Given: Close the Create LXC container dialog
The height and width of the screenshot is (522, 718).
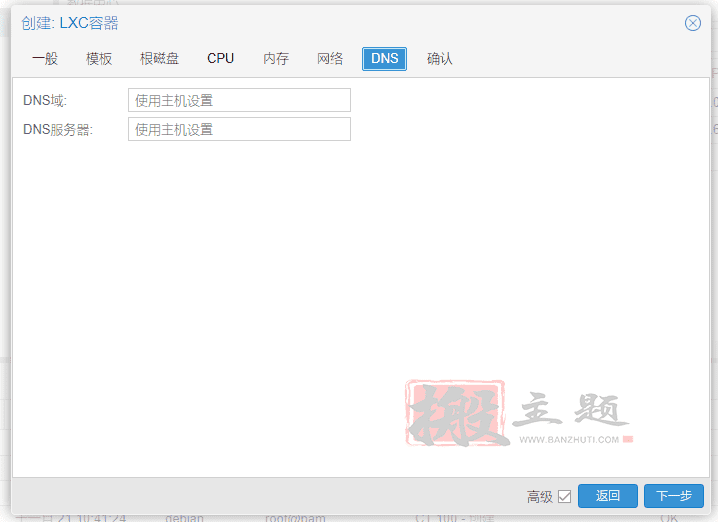Looking at the screenshot, I should pos(692,23).
